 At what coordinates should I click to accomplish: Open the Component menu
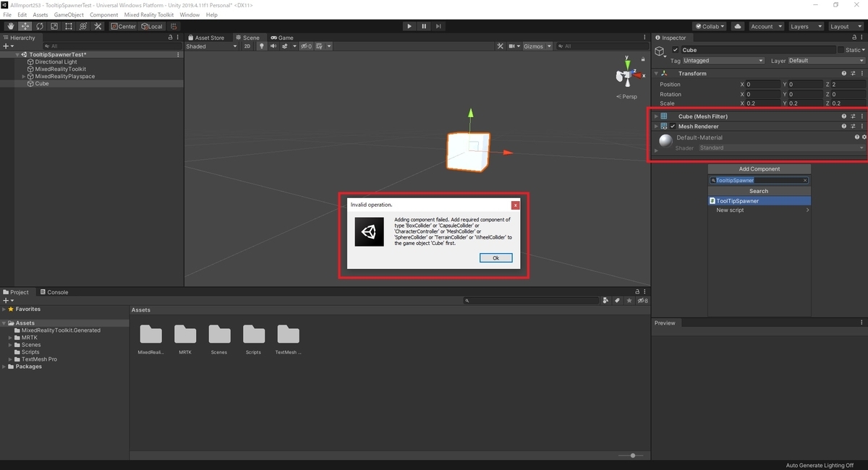point(104,14)
